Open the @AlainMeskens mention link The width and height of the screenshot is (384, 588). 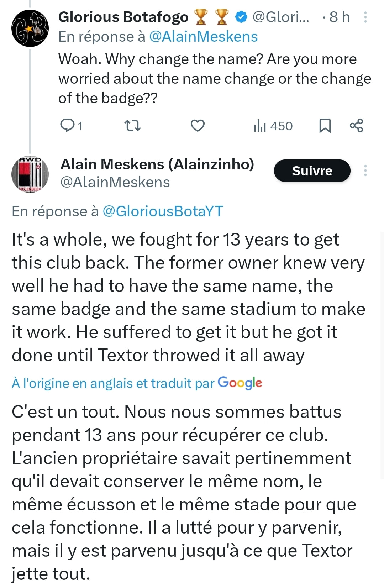[204, 37]
